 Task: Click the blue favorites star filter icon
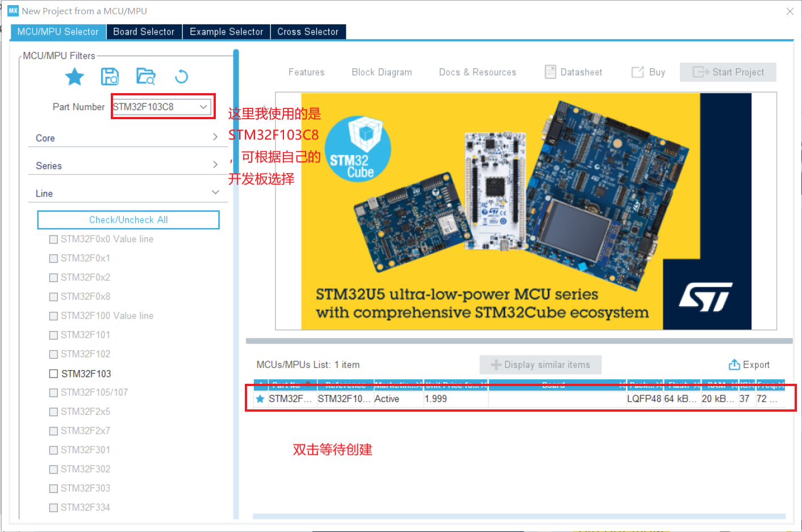coord(74,76)
